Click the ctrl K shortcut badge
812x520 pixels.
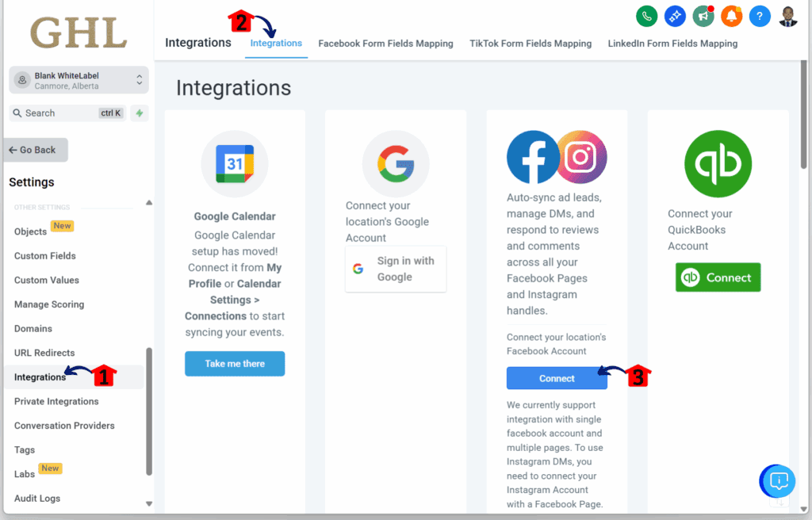(111, 113)
